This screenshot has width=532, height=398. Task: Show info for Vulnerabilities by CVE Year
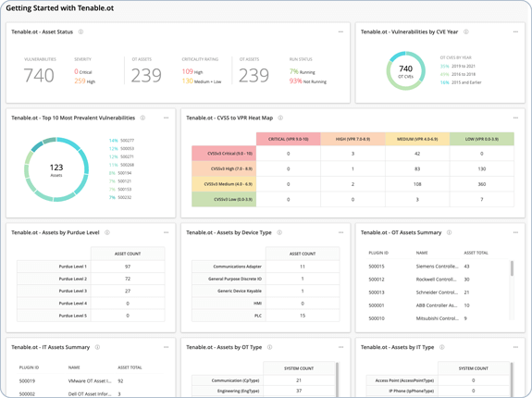[x=466, y=31]
